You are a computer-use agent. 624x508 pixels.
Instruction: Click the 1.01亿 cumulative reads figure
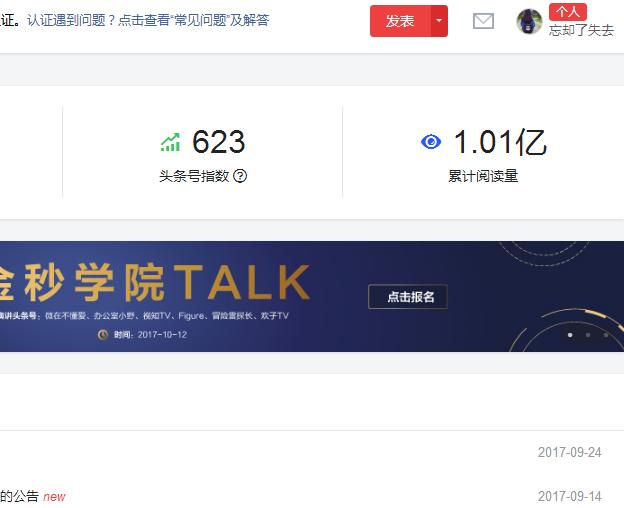[x=500, y=142]
